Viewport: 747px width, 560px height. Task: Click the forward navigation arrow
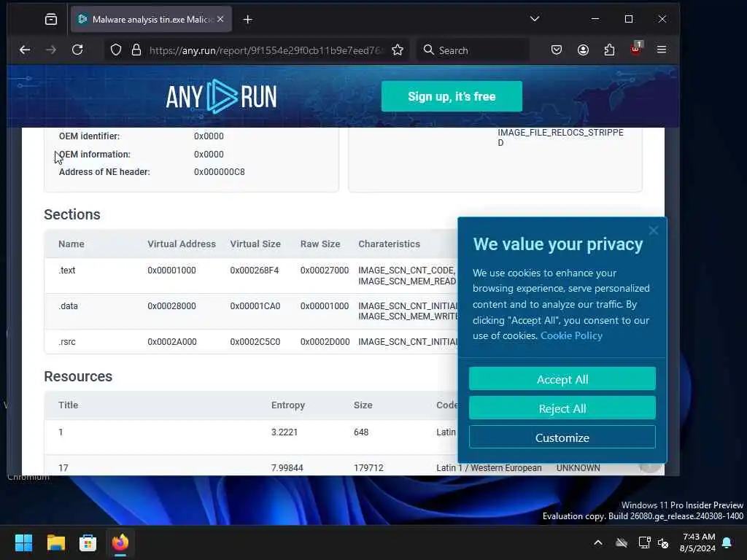point(50,50)
